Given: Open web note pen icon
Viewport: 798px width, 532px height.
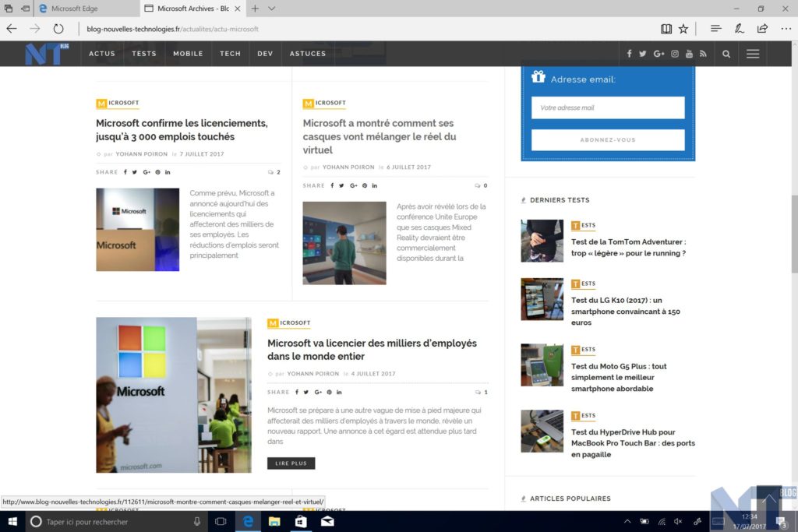Looking at the screenshot, I should 739,29.
